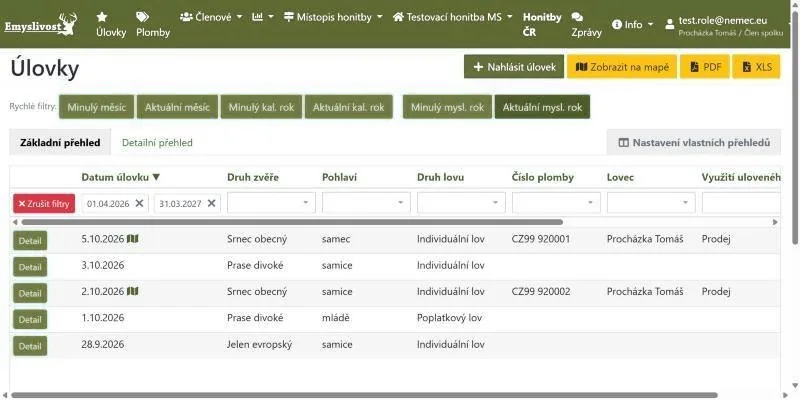Click the mládě cell

point(336,318)
